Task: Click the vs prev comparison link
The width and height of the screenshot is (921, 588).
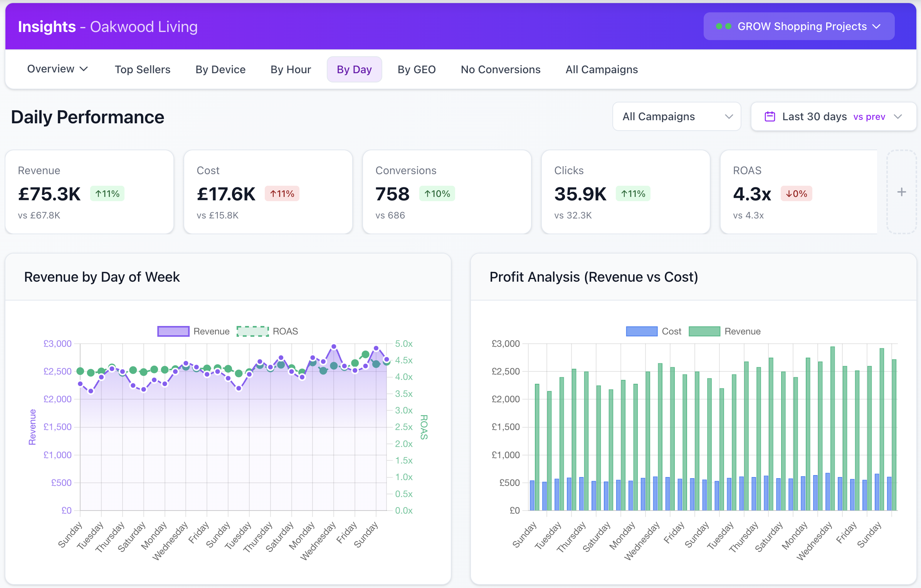Action: (x=869, y=117)
